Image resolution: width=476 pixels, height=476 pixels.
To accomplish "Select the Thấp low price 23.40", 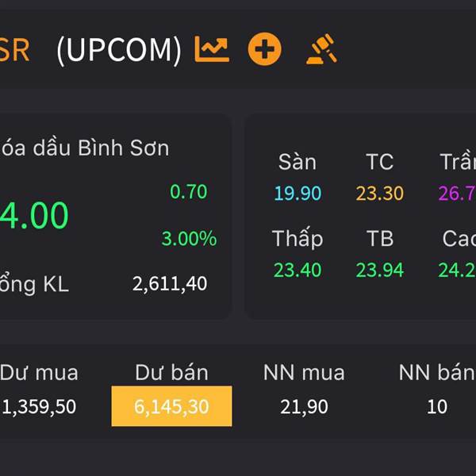I will (297, 270).
